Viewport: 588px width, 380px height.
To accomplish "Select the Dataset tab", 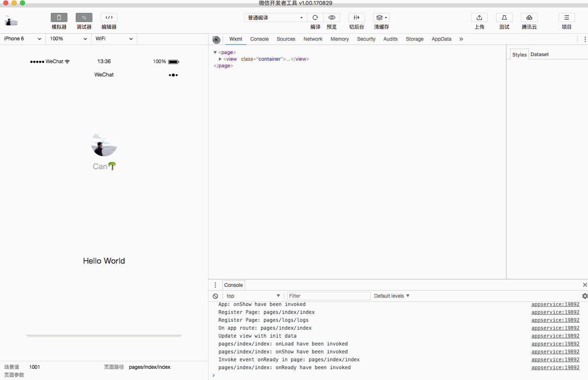I will [540, 54].
